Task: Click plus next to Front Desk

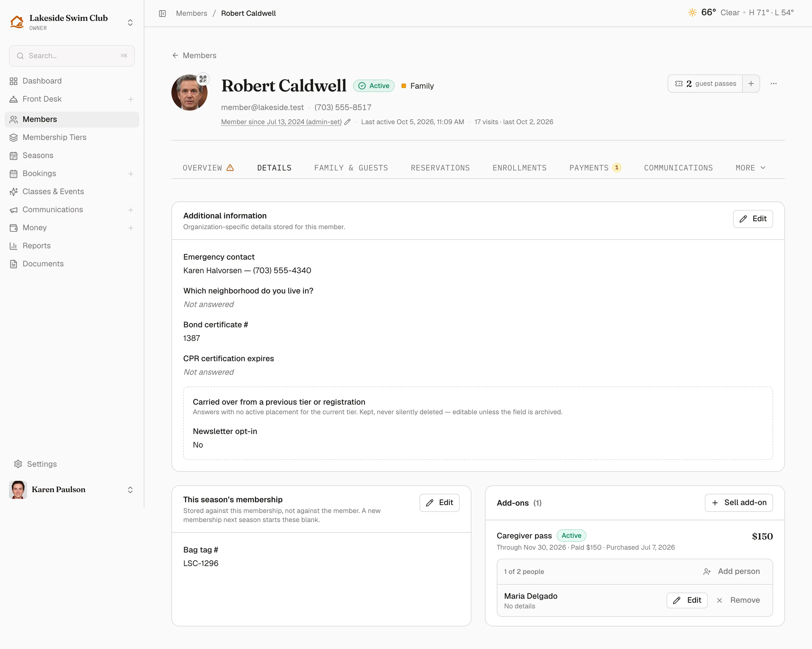Action: (131, 99)
